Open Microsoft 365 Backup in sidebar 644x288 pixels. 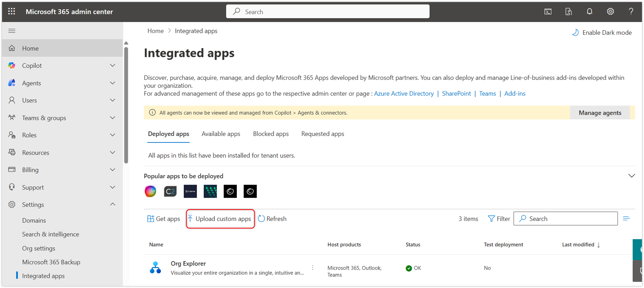point(51,262)
